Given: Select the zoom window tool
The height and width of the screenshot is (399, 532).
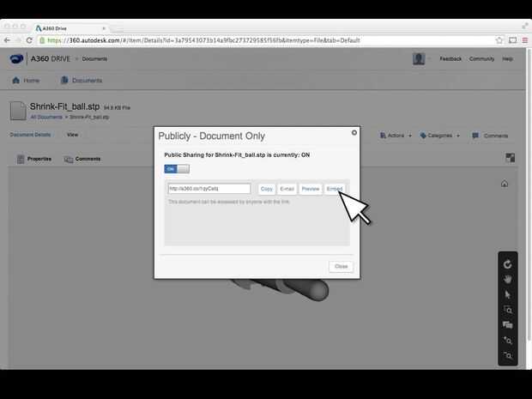Looking at the screenshot, I should click(x=508, y=310).
